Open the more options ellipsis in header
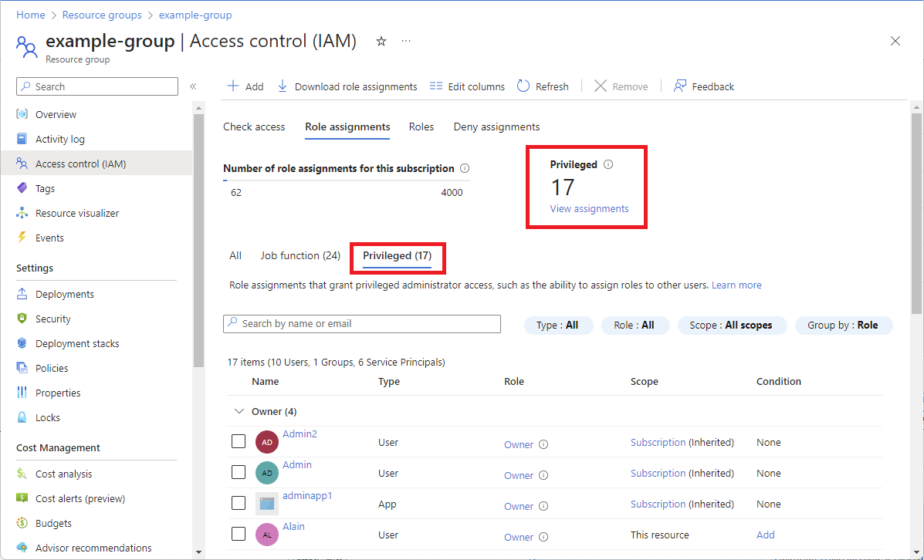This screenshot has width=924, height=560. pyautogui.click(x=406, y=41)
